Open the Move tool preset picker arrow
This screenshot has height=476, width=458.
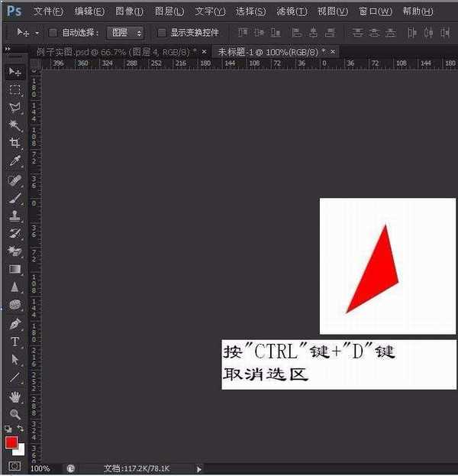point(37,33)
